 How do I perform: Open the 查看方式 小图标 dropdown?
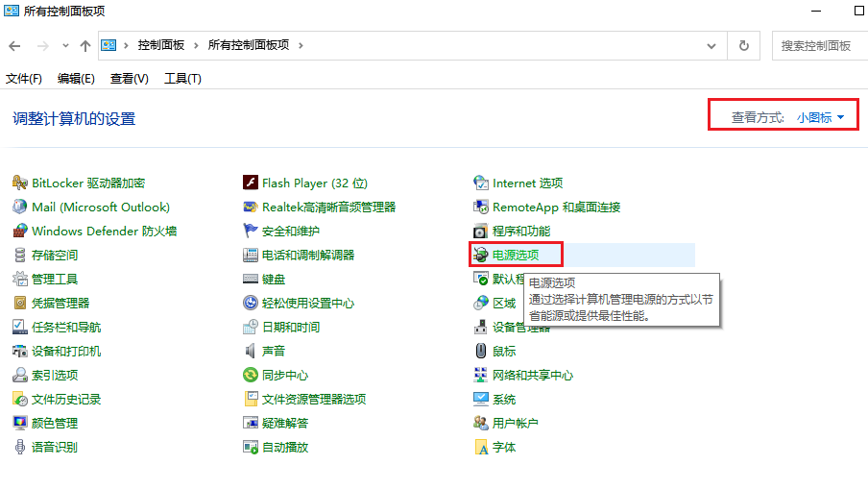click(x=820, y=117)
